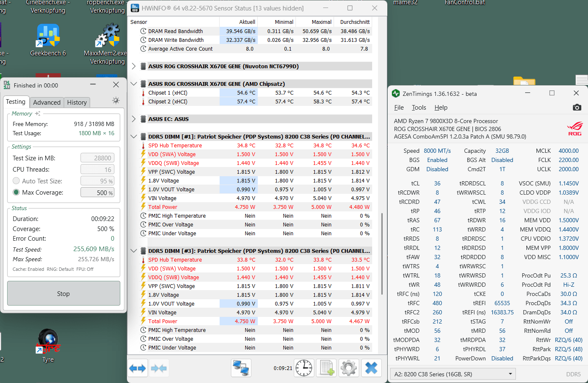Expand the Nuvoton NCT6799D sensor group
Screen dimensions: 588x383
click(x=134, y=66)
